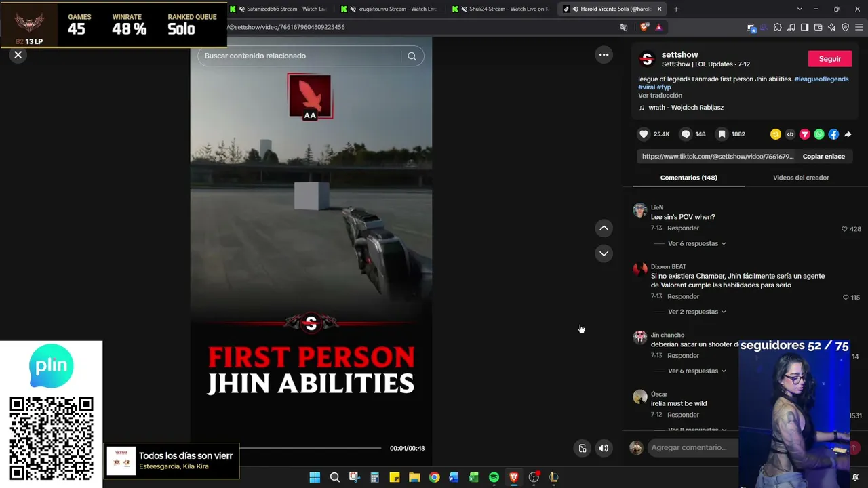The image size is (868, 488).
Task: Switch to Videos del creador tab
Action: pos(801,178)
